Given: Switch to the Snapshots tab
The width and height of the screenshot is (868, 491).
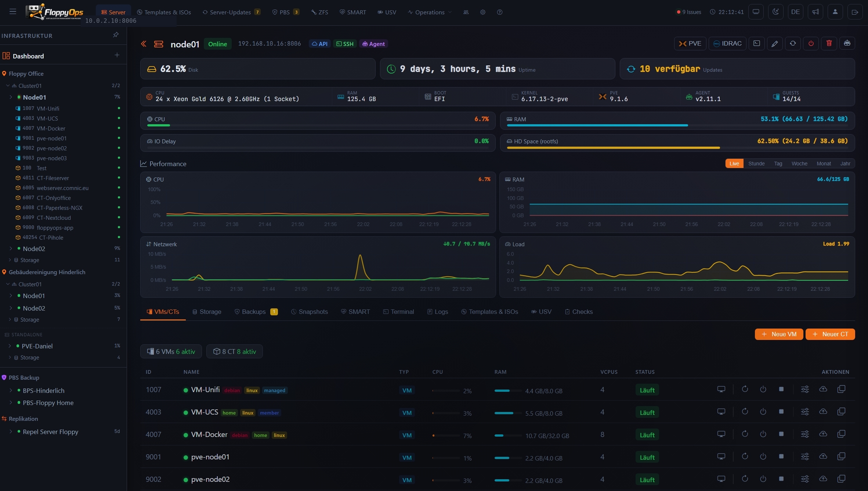Looking at the screenshot, I should [309, 312].
